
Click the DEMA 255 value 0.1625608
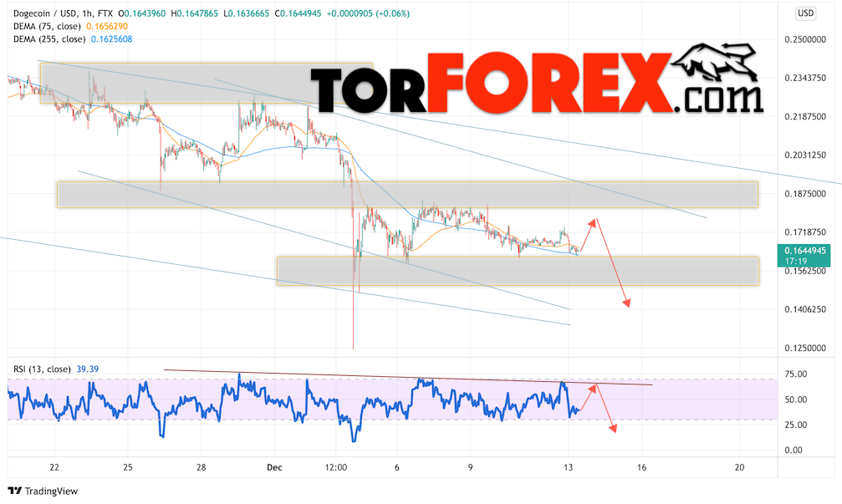coord(111,39)
